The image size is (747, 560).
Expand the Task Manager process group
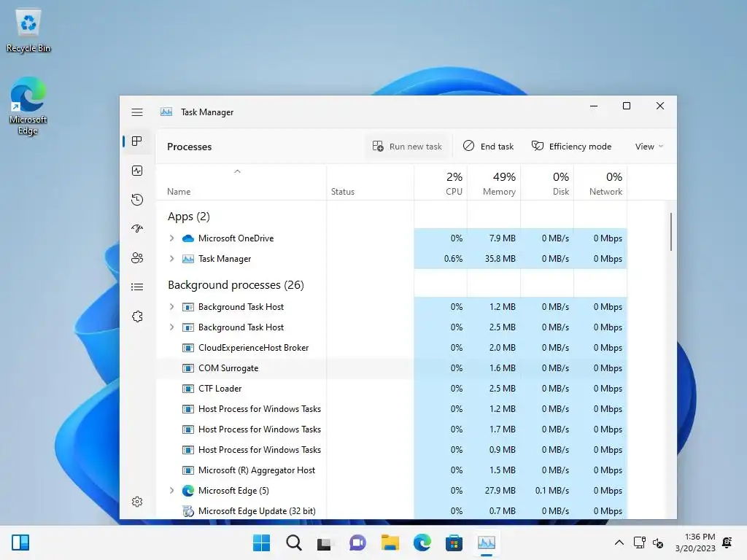(x=171, y=259)
